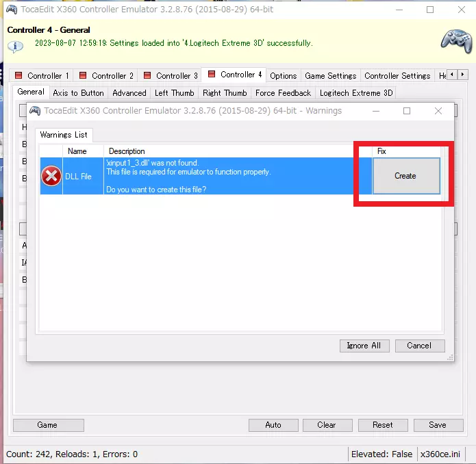Click the Clear button in the main window
Viewport: 476px width, 464px height.
(x=327, y=425)
